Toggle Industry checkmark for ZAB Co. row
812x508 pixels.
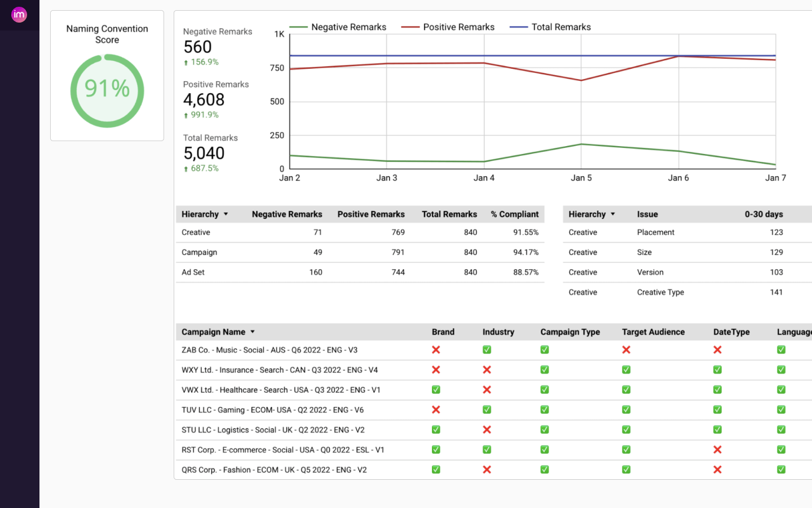point(487,350)
